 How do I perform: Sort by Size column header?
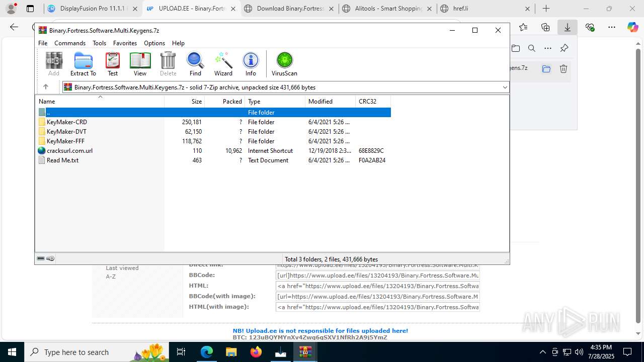(185, 102)
